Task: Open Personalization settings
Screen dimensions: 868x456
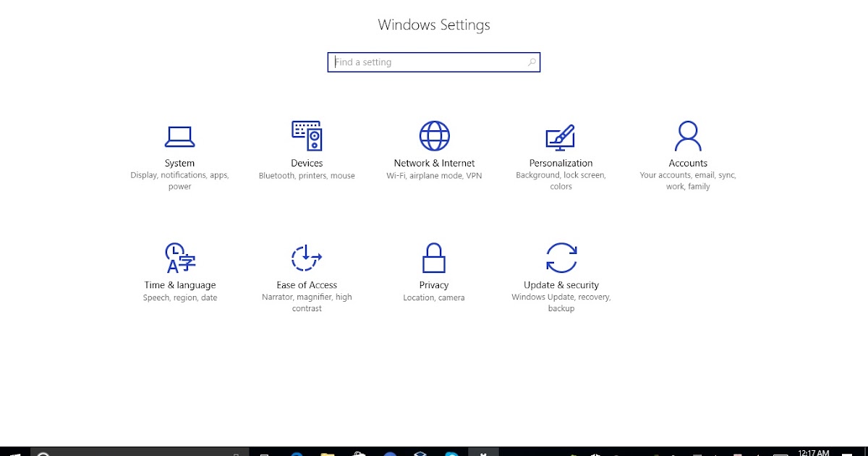Action: click(x=561, y=145)
